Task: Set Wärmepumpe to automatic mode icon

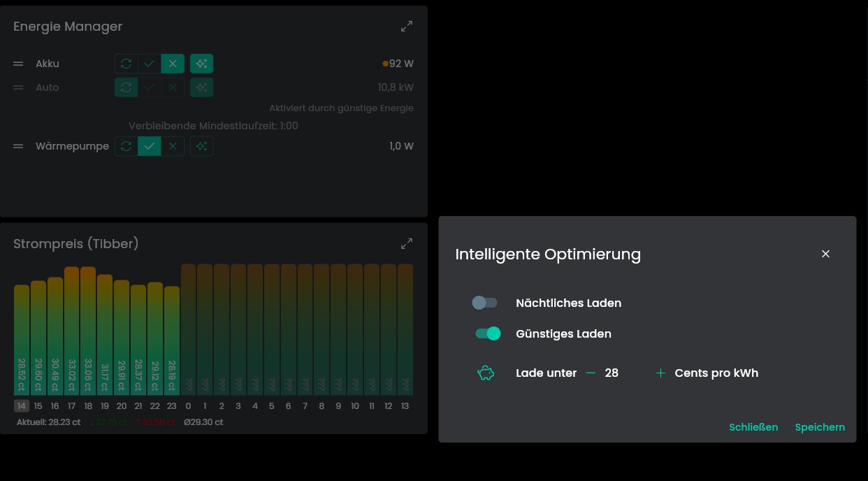Action: click(126, 146)
